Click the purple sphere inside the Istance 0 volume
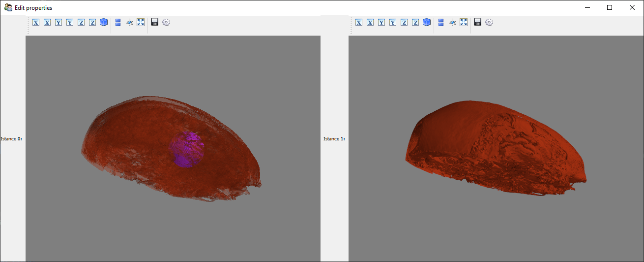Image resolution: width=644 pixels, height=262 pixels. (x=187, y=149)
